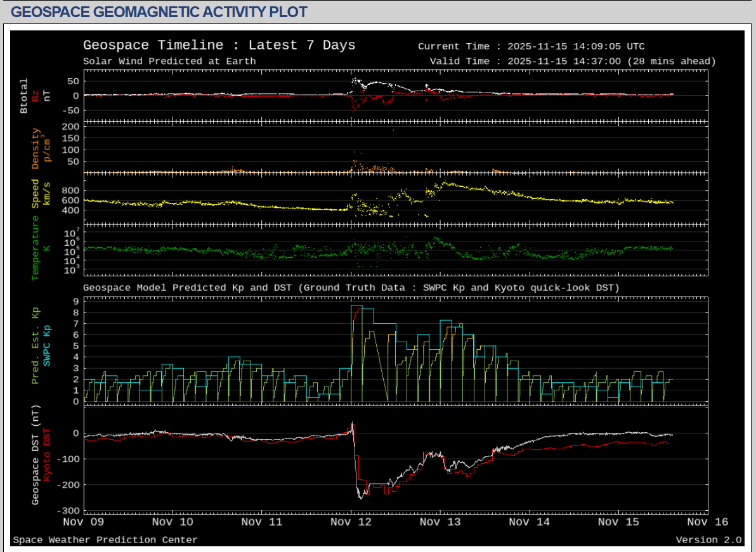This screenshot has width=756, height=552.
Task: Click the Nov 16 date label
Action: (x=708, y=522)
